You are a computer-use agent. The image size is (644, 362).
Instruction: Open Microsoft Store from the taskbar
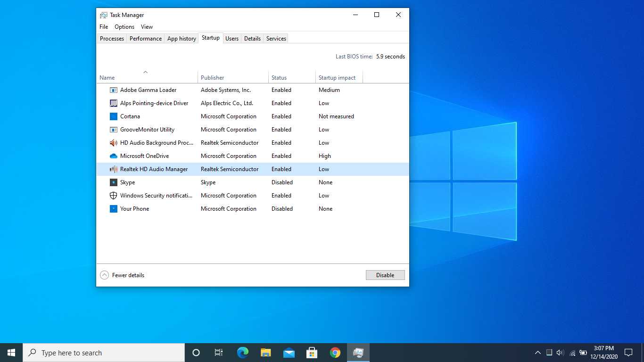point(312,353)
